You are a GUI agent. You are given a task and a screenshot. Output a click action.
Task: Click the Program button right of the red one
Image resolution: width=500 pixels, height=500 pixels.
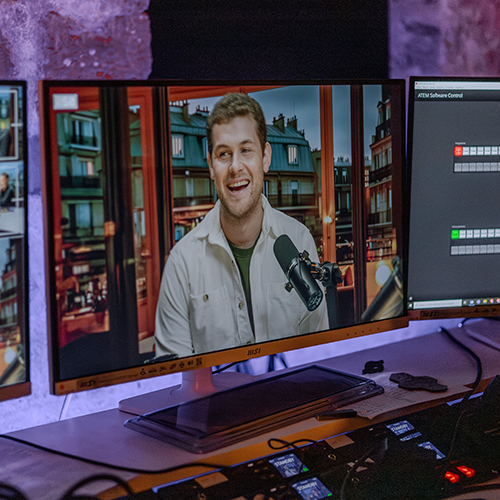click(466, 151)
